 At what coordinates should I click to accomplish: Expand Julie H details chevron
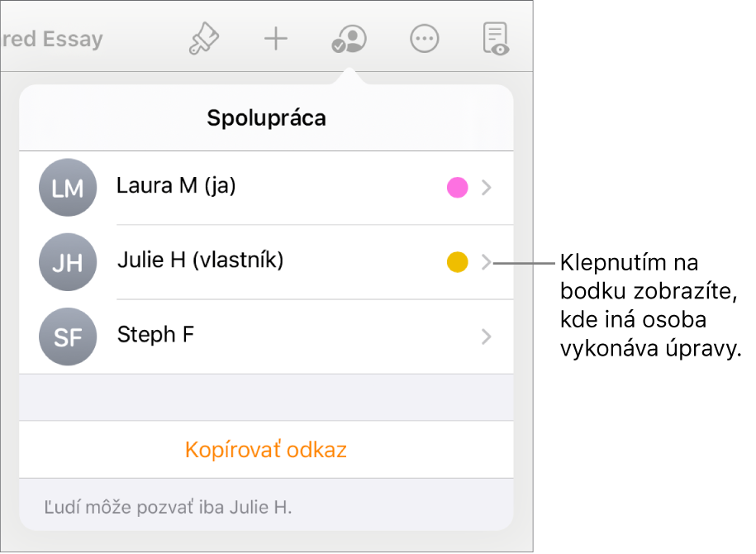tap(487, 262)
